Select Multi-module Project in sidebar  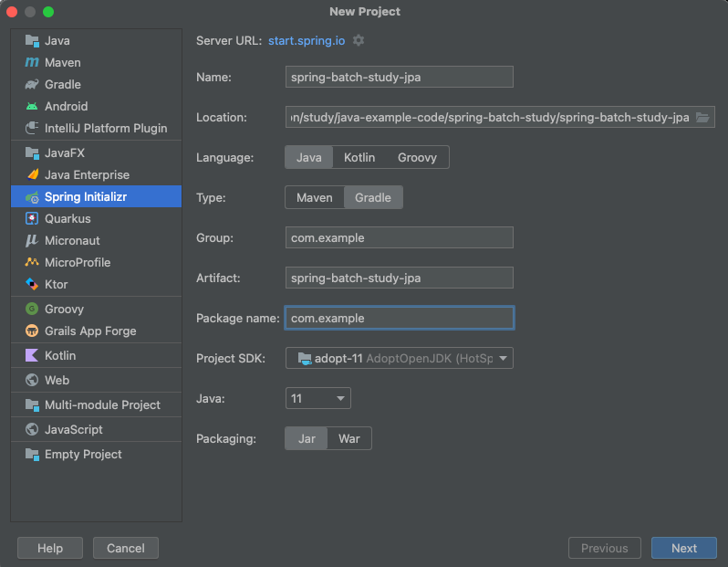coord(96,404)
